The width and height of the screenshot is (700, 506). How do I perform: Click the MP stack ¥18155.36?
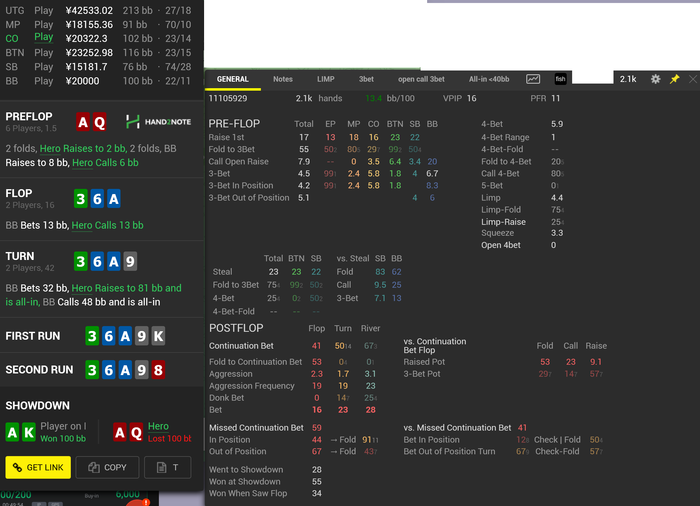(89, 25)
